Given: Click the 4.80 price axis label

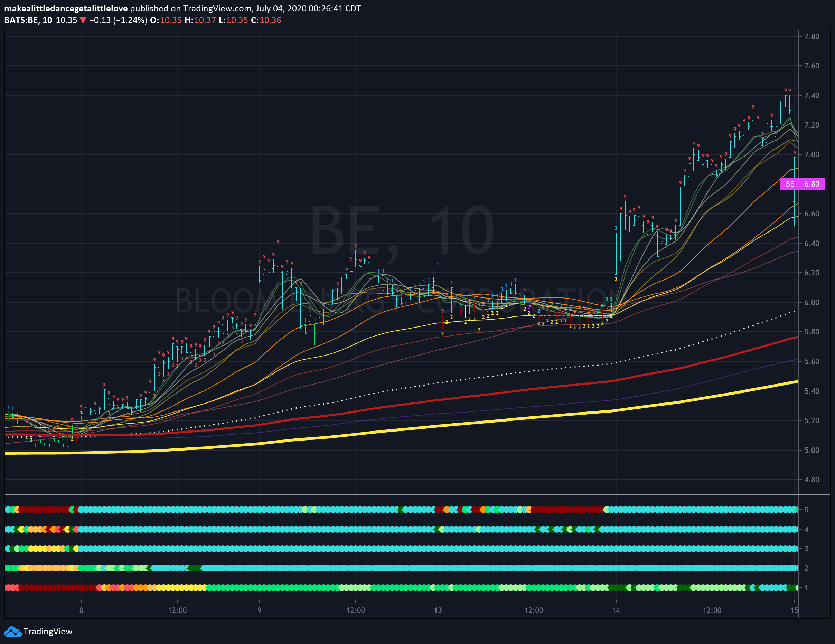Looking at the screenshot, I should 812,480.
